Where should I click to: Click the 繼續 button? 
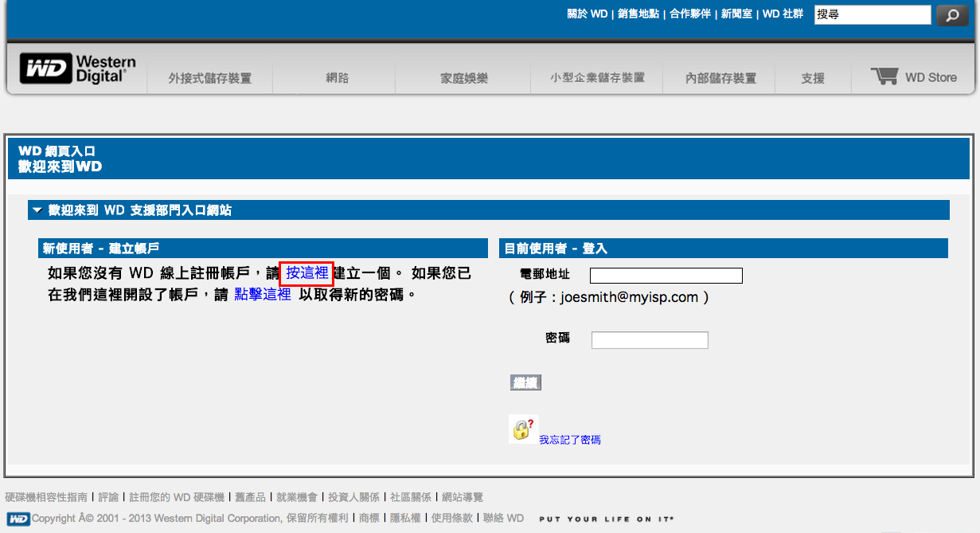click(x=525, y=383)
